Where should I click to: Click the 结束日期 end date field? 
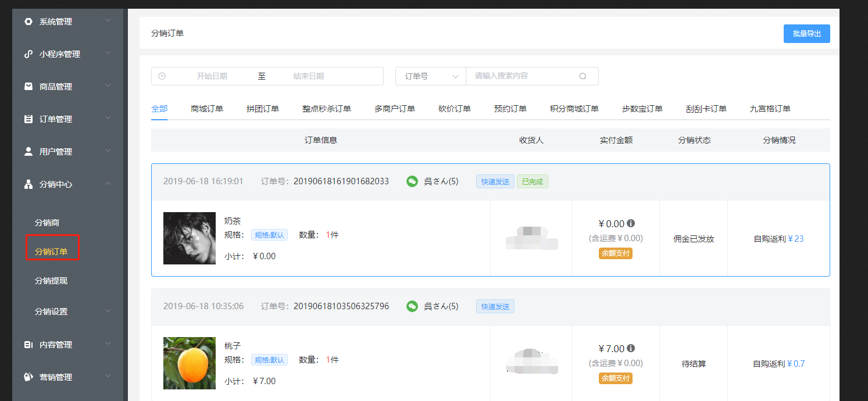(x=309, y=76)
